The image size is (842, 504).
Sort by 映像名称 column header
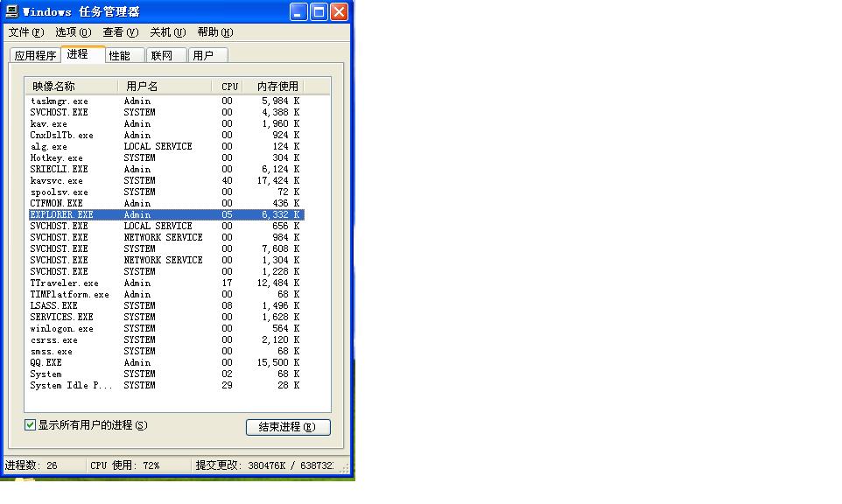(x=71, y=87)
